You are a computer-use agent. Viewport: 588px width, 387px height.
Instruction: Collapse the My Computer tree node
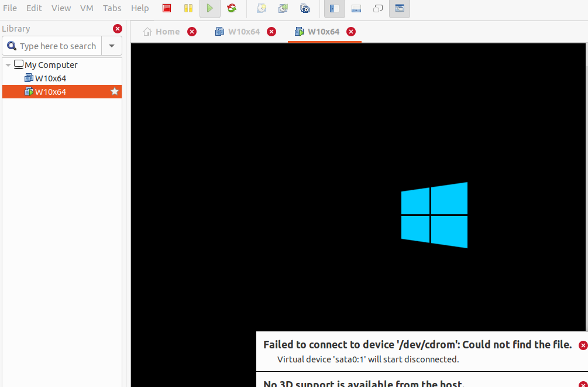(8, 65)
